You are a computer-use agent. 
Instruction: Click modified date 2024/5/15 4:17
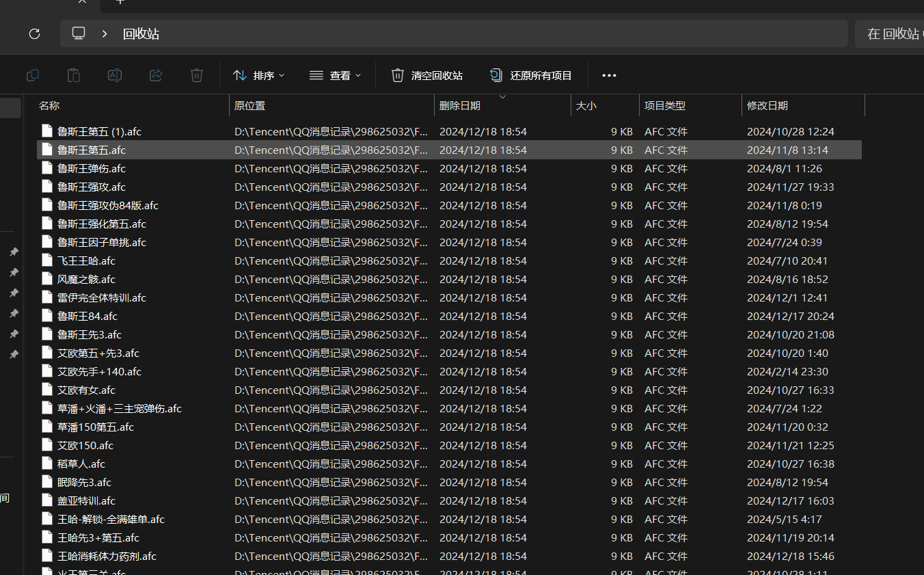coord(785,519)
